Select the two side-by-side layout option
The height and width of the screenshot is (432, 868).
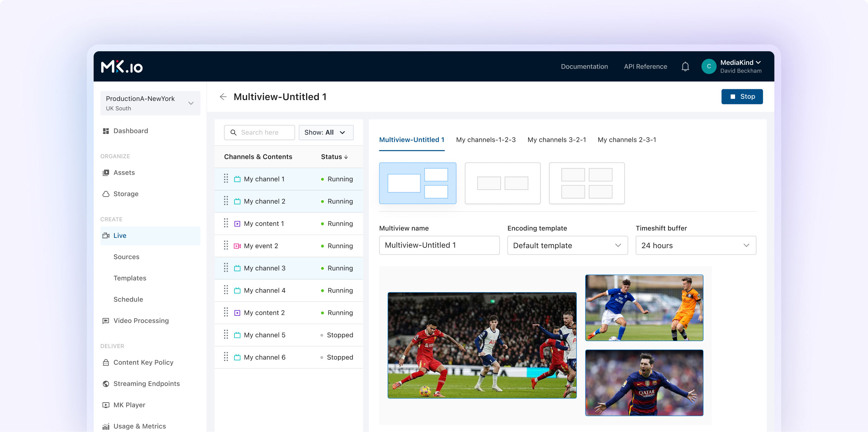pos(503,183)
